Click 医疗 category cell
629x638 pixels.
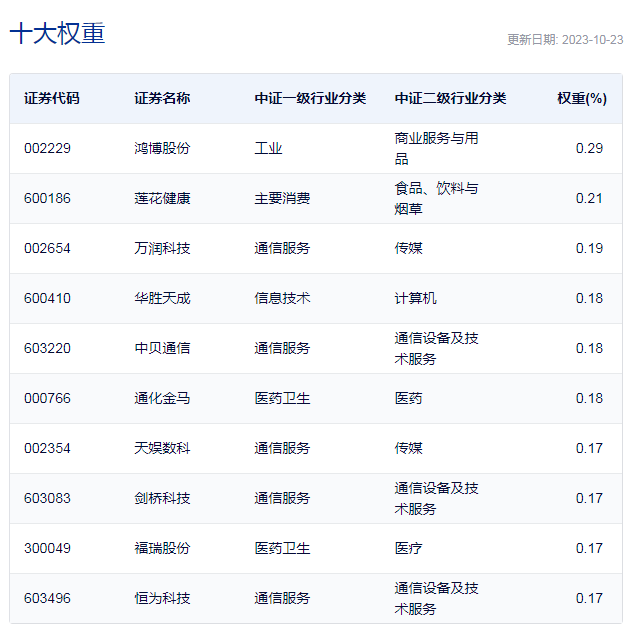pyautogui.click(x=408, y=548)
